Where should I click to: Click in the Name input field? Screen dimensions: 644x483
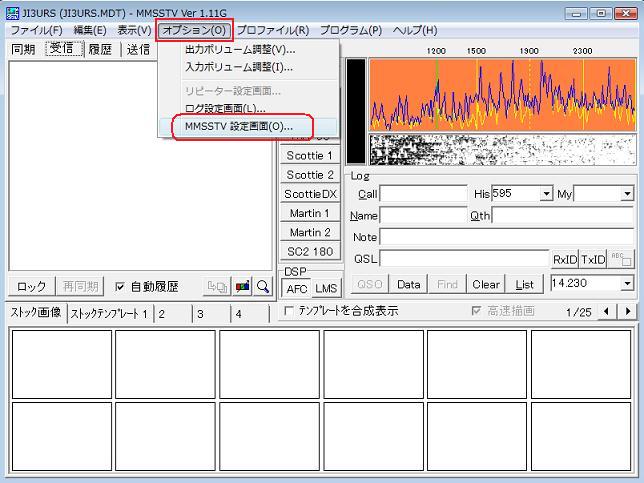pos(423,215)
